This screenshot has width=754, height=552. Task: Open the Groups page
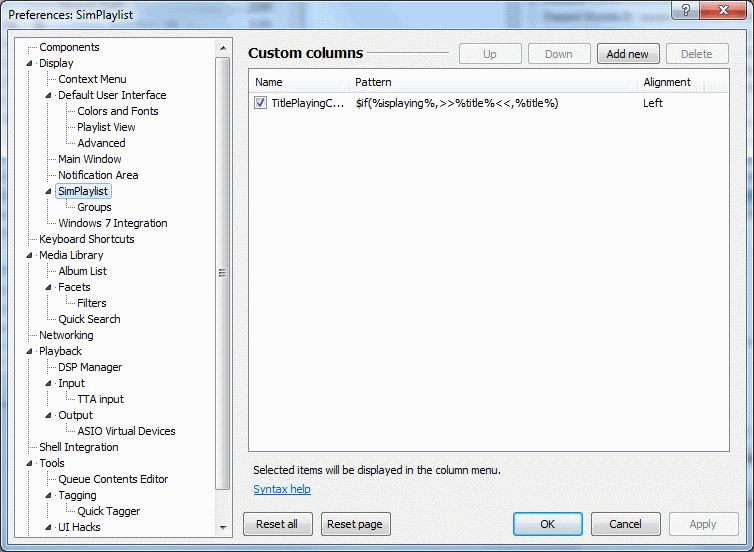coord(94,207)
